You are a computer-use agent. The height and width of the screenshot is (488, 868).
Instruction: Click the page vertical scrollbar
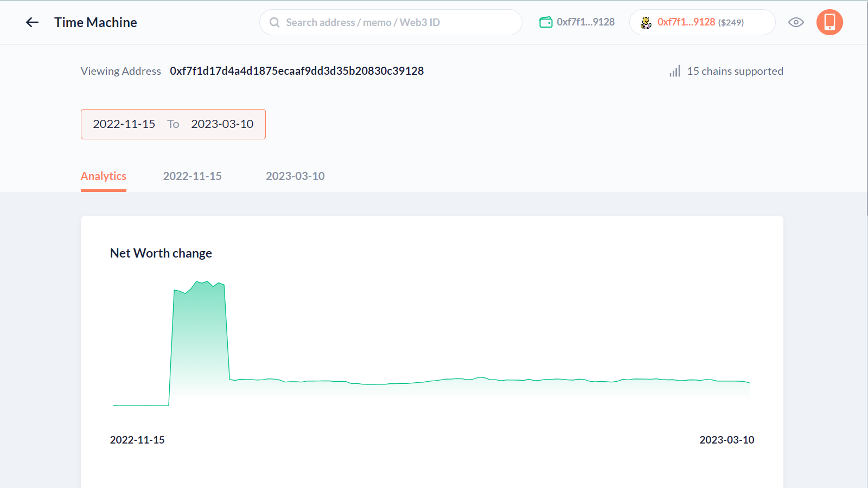[866, 108]
